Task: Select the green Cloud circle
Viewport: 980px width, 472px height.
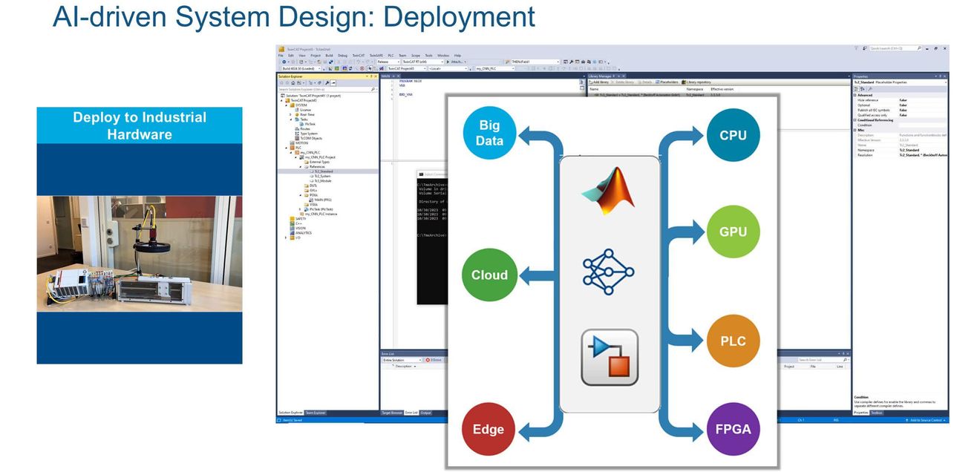Action: tap(490, 275)
